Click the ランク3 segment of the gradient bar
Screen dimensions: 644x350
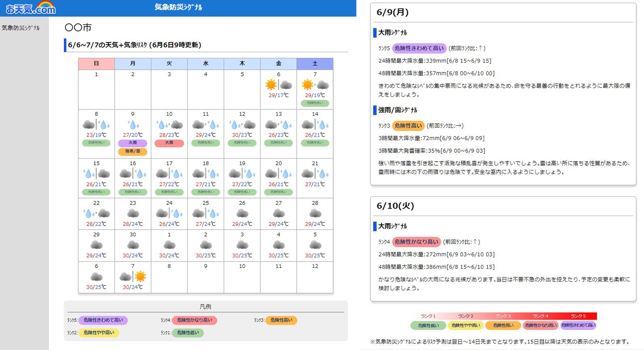[503, 316]
